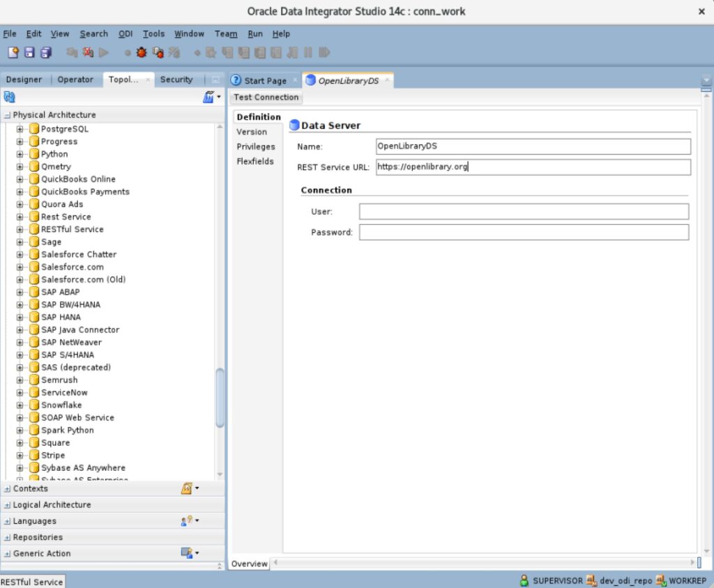Click the greyed pause icon in toolbar

coord(307,52)
